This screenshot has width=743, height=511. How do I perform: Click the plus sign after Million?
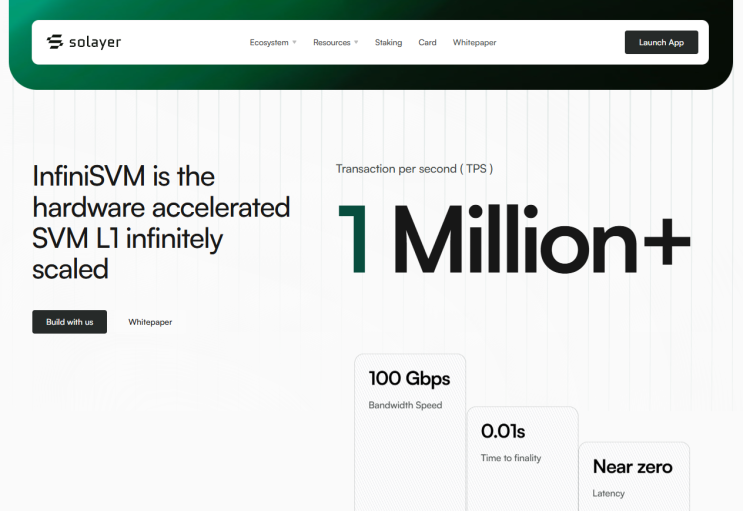tap(667, 241)
